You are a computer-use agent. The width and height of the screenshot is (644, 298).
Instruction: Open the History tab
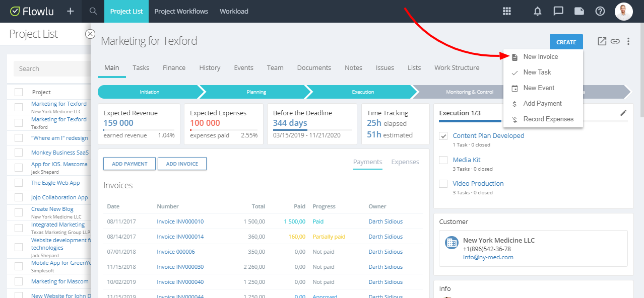click(x=210, y=68)
